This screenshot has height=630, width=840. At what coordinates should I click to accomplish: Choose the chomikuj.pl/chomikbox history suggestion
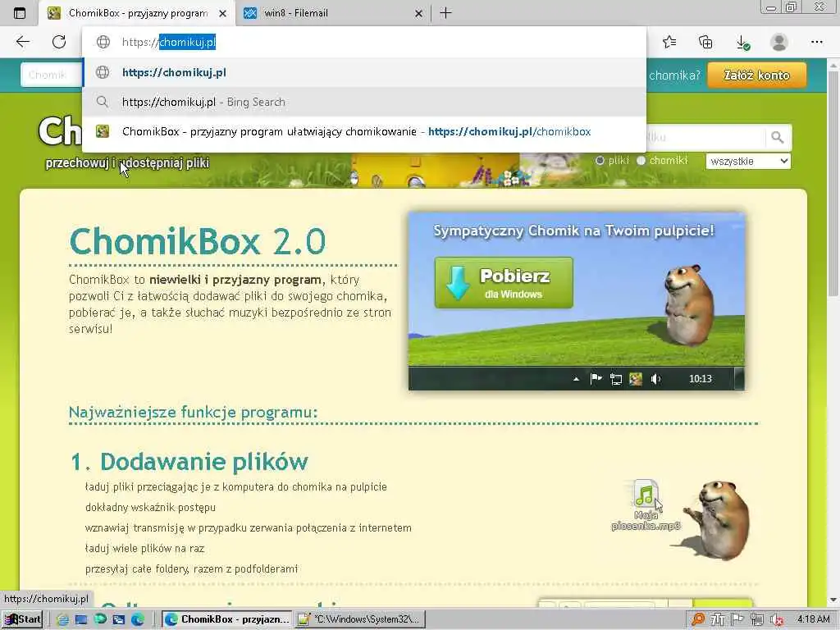click(364, 131)
